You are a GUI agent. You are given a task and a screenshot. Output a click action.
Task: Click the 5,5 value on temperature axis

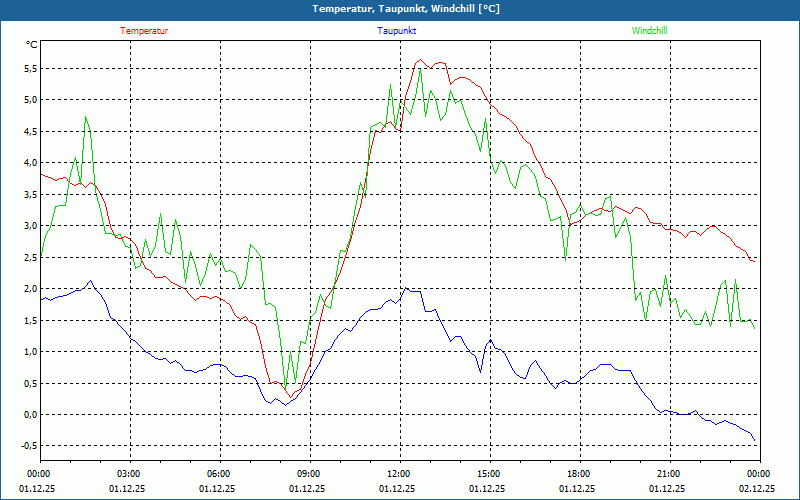(28, 68)
